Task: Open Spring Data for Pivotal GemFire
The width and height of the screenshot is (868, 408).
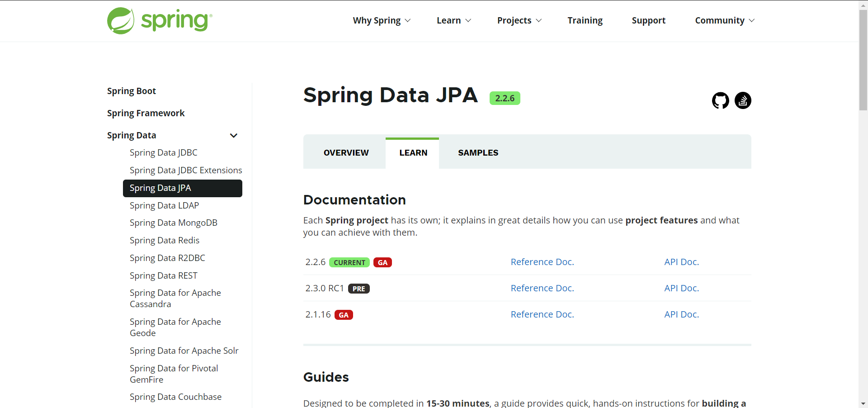Action: (x=174, y=374)
